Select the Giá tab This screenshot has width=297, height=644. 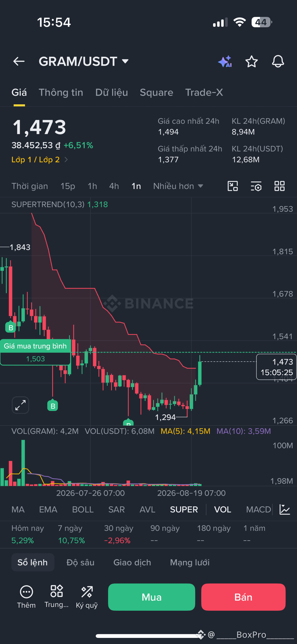click(x=19, y=93)
